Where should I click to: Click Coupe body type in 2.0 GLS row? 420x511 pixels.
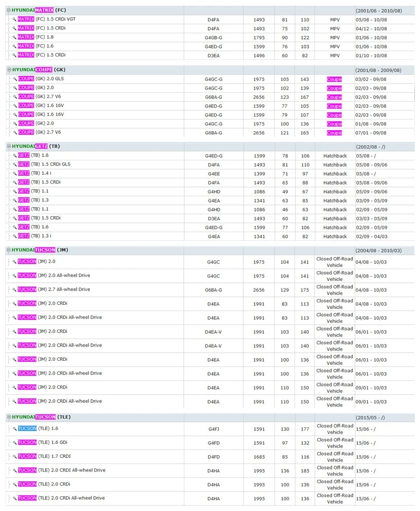(x=334, y=79)
